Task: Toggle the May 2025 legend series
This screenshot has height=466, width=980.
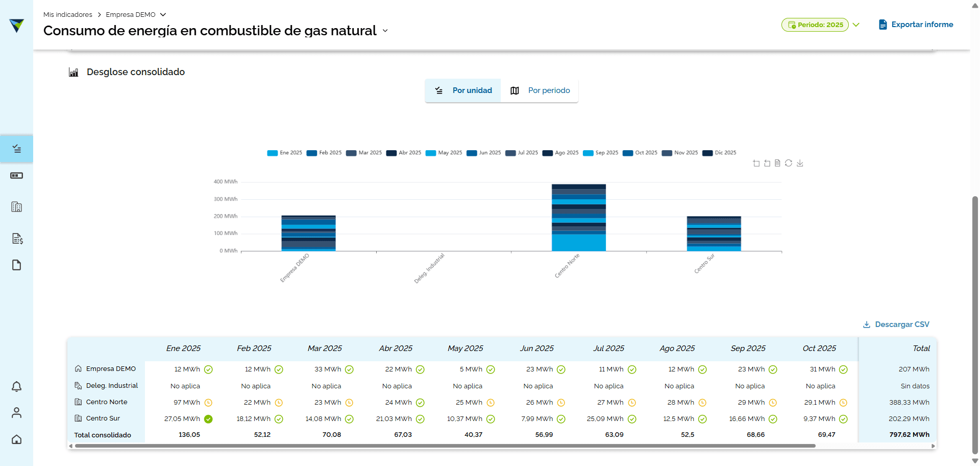Action: coord(444,153)
